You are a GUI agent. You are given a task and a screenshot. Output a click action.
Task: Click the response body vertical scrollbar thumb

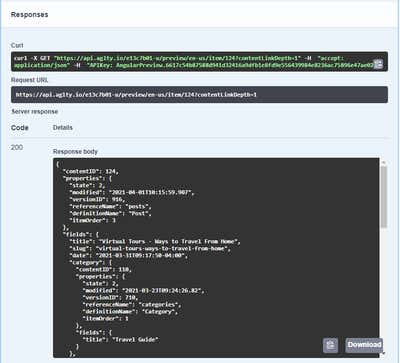coord(384,197)
